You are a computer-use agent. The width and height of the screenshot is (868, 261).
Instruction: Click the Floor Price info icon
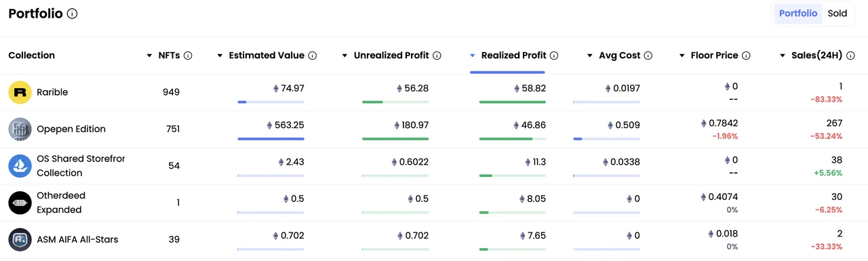point(746,56)
